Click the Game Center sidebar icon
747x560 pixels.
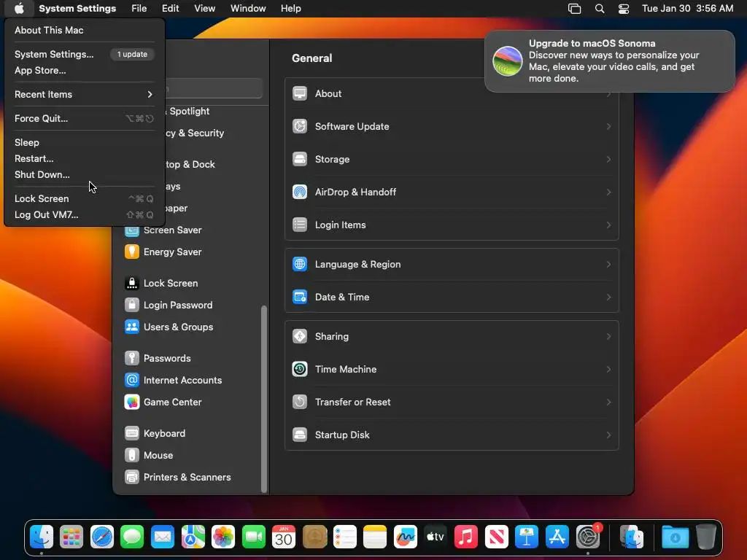click(x=132, y=402)
